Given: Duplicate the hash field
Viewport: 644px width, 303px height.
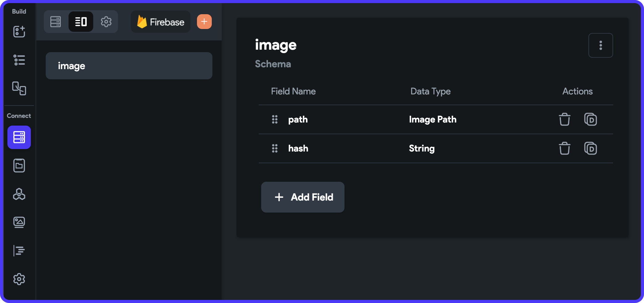Looking at the screenshot, I should click(591, 148).
